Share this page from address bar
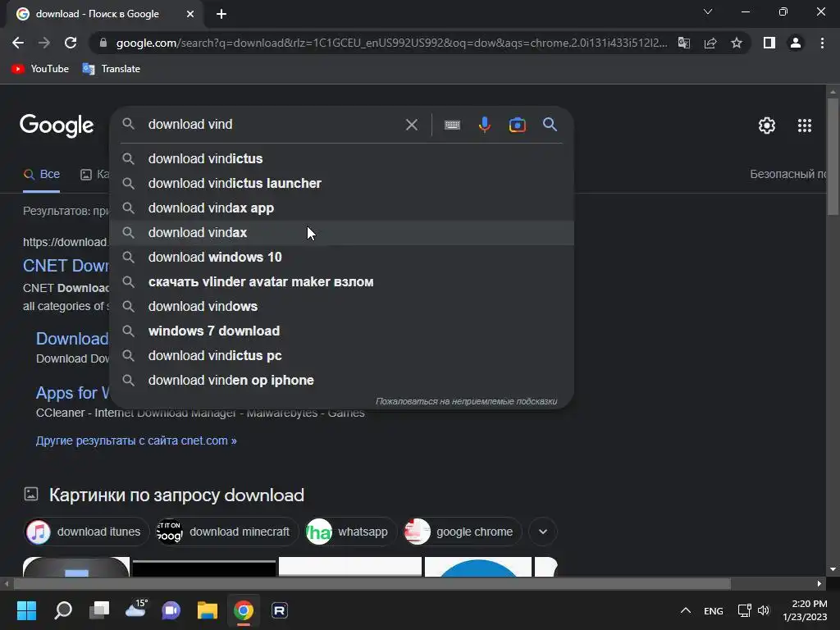 [710, 43]
